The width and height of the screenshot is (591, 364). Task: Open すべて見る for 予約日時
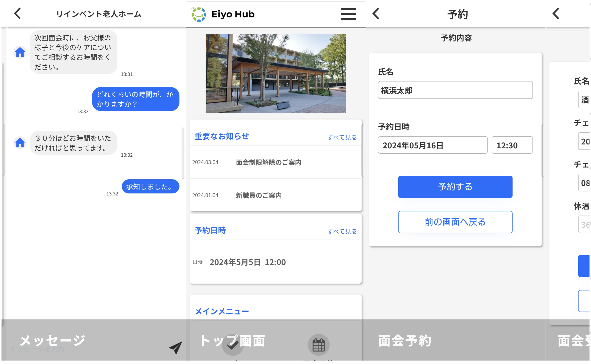tap(342, 231)
